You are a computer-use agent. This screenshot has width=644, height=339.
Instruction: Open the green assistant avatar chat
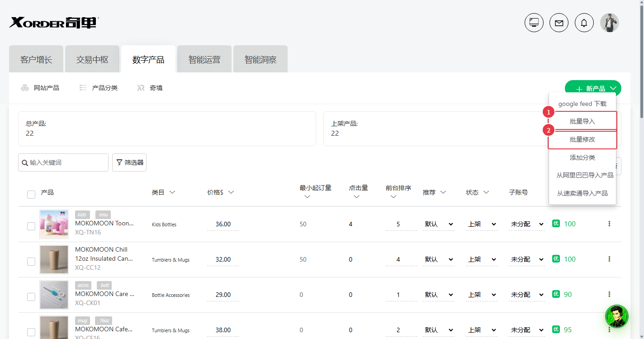pos(617,316)
